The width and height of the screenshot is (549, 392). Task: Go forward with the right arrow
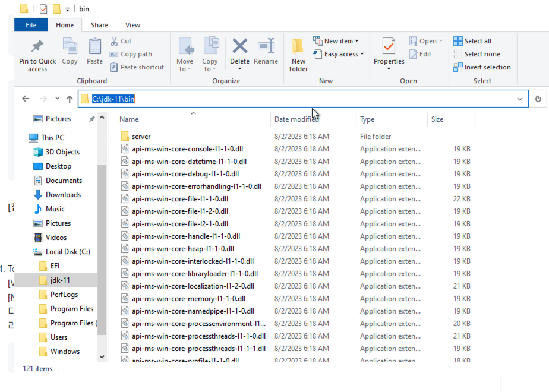point(43,99)
